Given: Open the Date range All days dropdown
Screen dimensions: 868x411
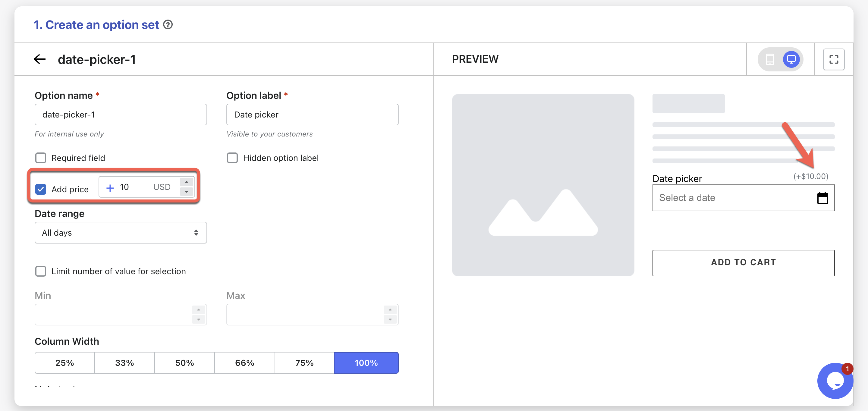Looking at the screenshot, I should click(x=121, y=233).
